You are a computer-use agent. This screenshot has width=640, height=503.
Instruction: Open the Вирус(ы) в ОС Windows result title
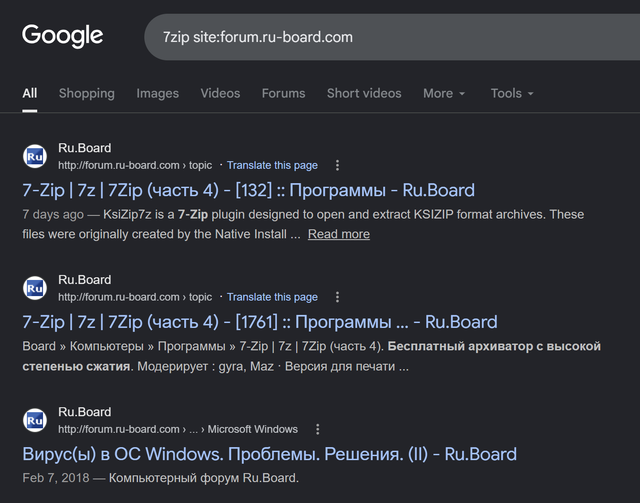tap(269, 454)
